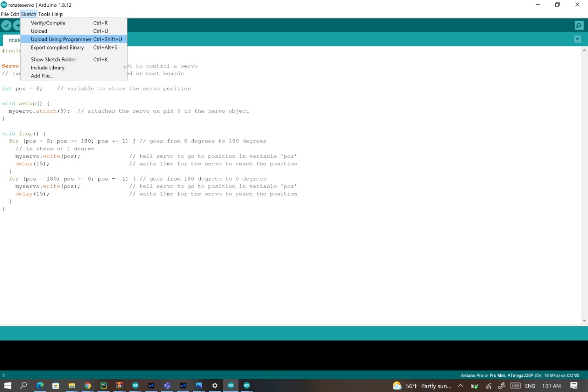The width and height of the screenshot is (588, 392).
Task: Open the Photos app from the taskbar
Action: point(199,386)
